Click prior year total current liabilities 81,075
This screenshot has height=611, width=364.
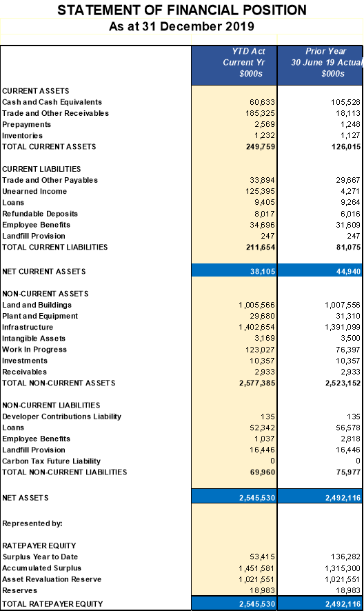pyautogui.click(x=348, y=247)
